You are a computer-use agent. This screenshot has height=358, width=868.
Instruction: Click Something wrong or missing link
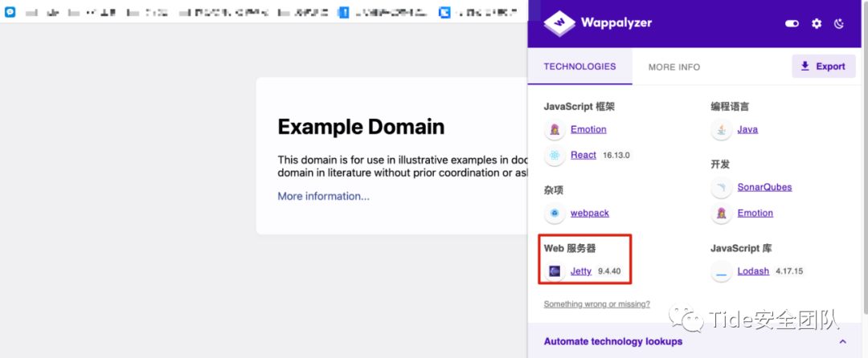596,304
